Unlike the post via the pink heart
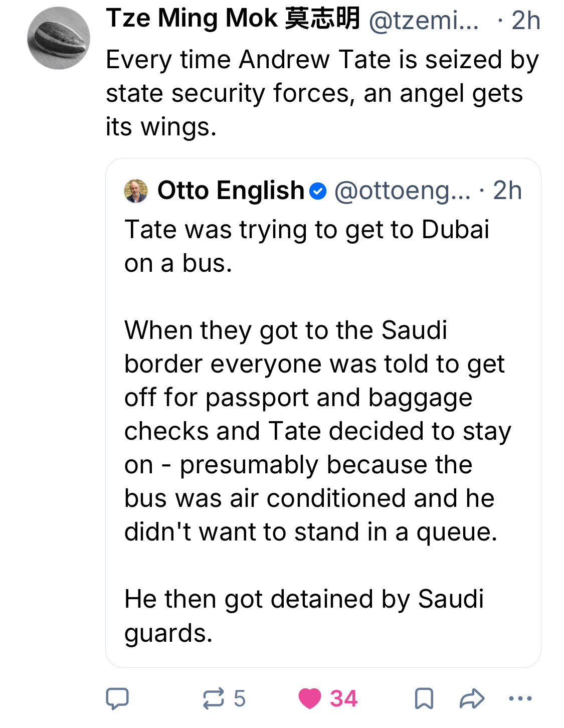Screen dimensions: 564x728 310,698
